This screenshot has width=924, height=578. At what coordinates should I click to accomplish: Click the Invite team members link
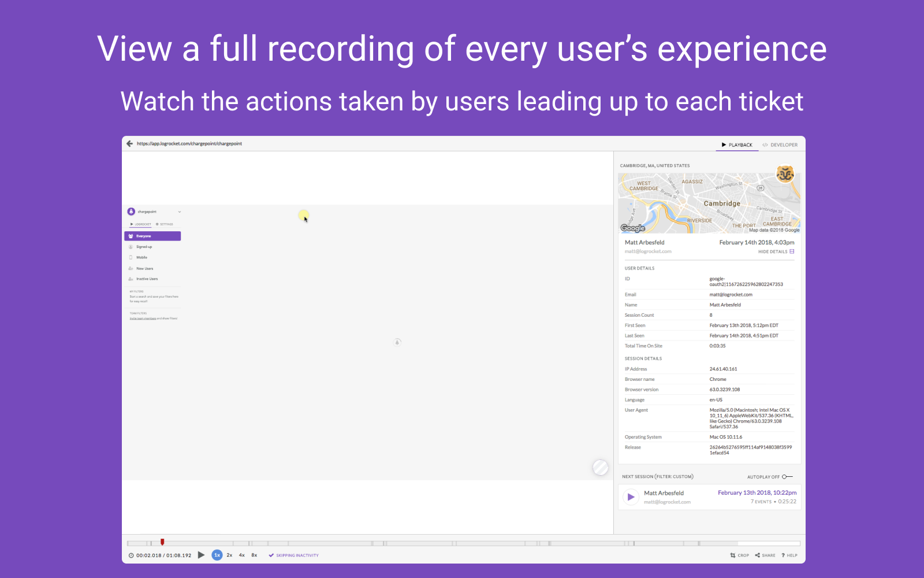143,318
